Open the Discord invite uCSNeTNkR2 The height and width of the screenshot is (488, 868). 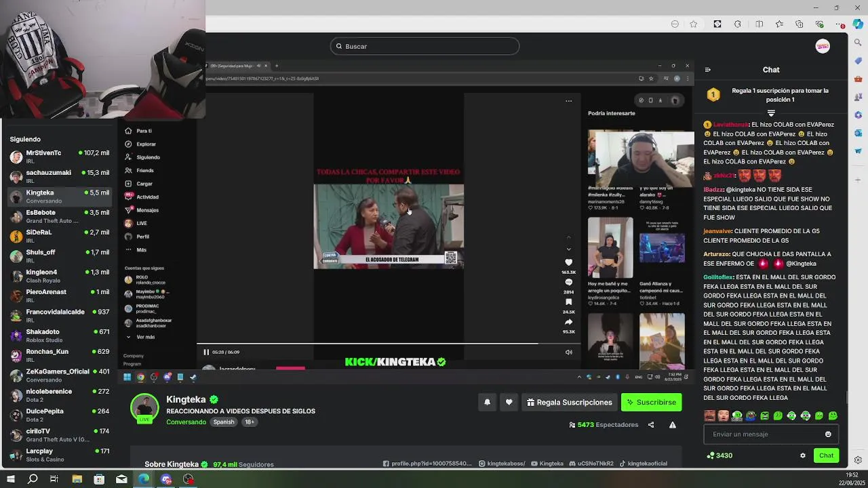591,464
